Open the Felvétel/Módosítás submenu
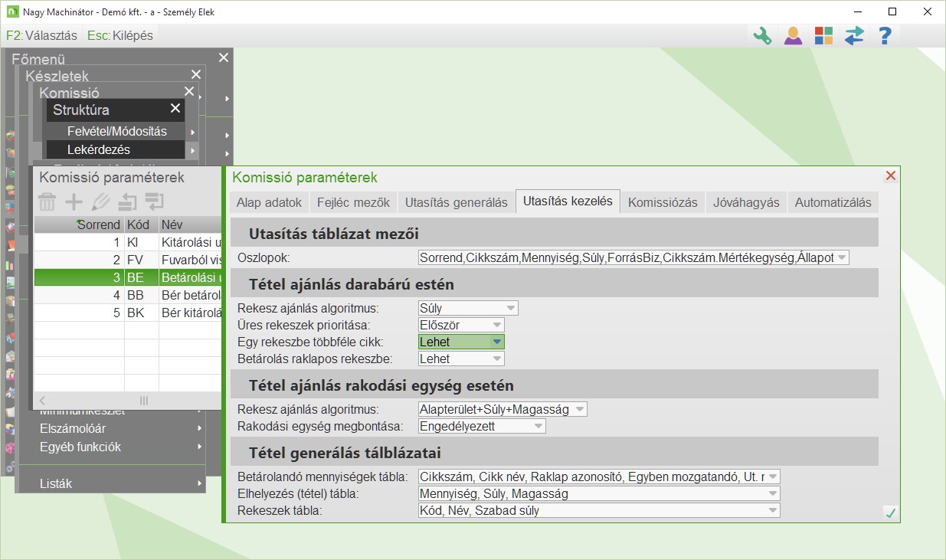 [x=116, y=131]
